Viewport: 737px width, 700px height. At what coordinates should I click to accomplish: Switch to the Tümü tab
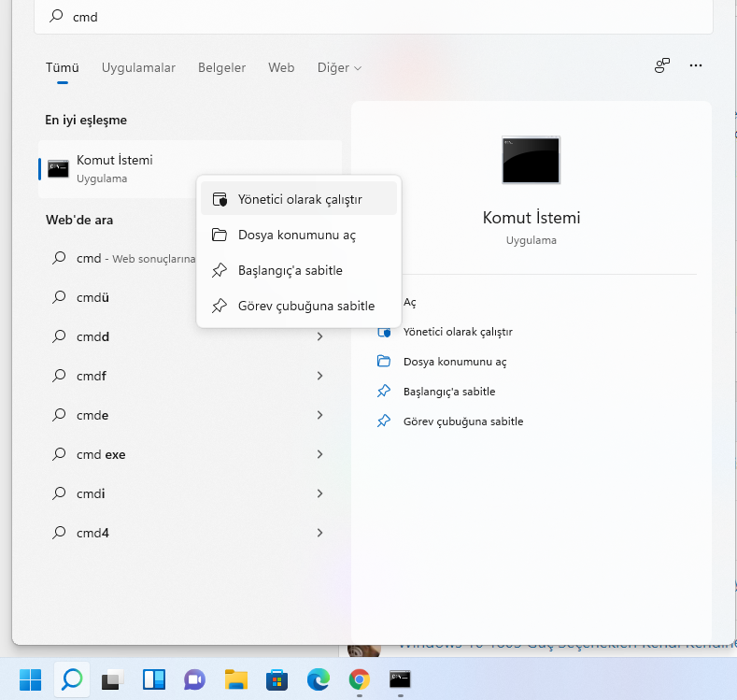(62, 67)
